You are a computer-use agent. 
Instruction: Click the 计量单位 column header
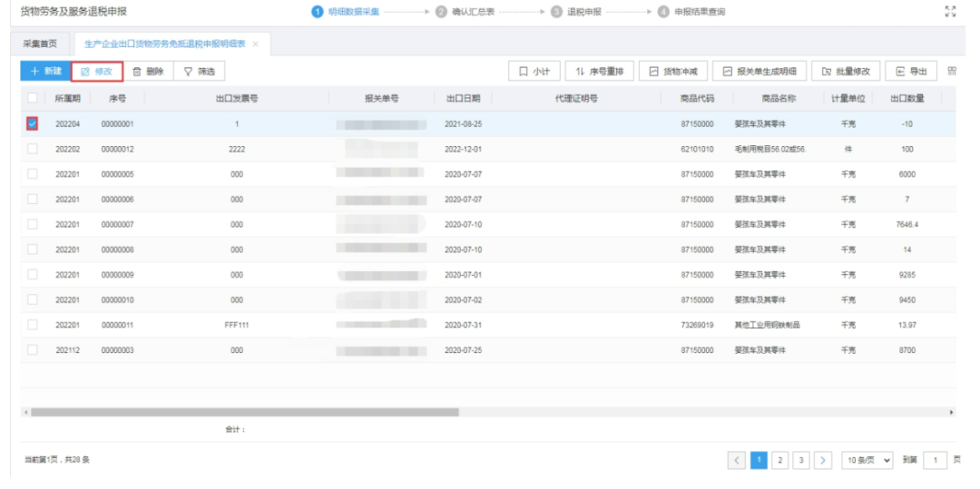tap(848, 98)
